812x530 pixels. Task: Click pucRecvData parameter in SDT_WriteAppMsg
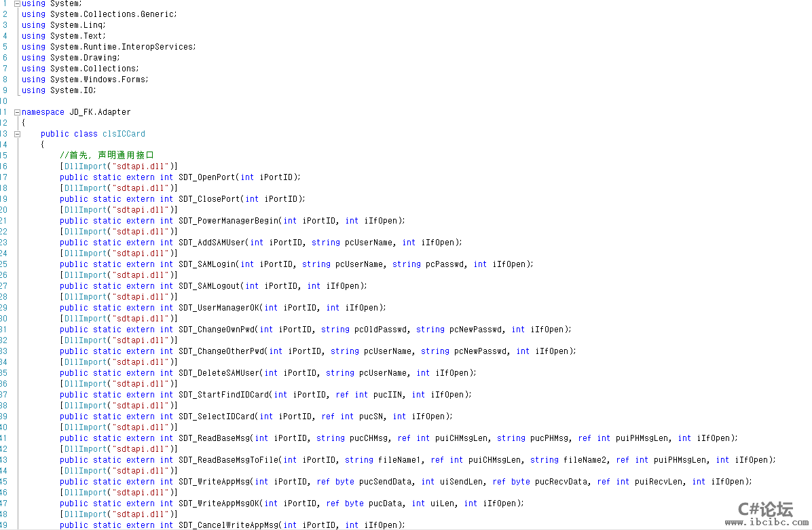(x=563, y=482)
